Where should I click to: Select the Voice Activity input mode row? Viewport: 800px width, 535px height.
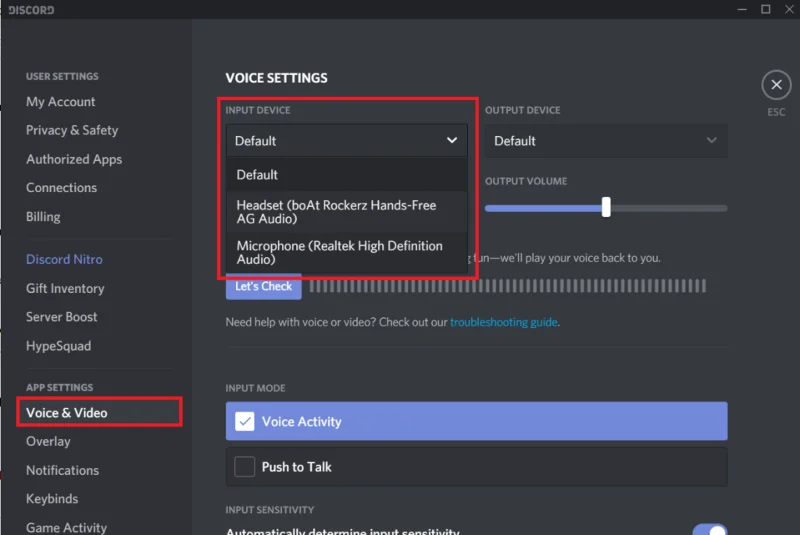tap(477, 421)
